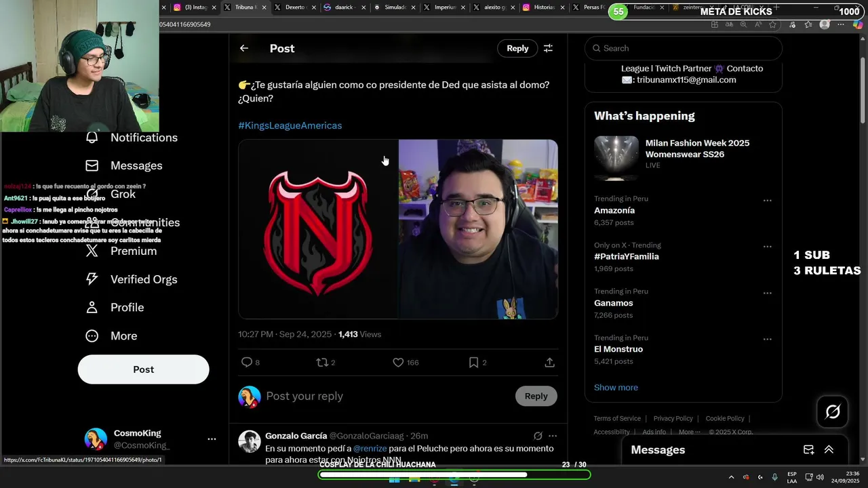
Task: Click the Grok icon on Gonzalo's reply
Action: [x=538, y=436]
